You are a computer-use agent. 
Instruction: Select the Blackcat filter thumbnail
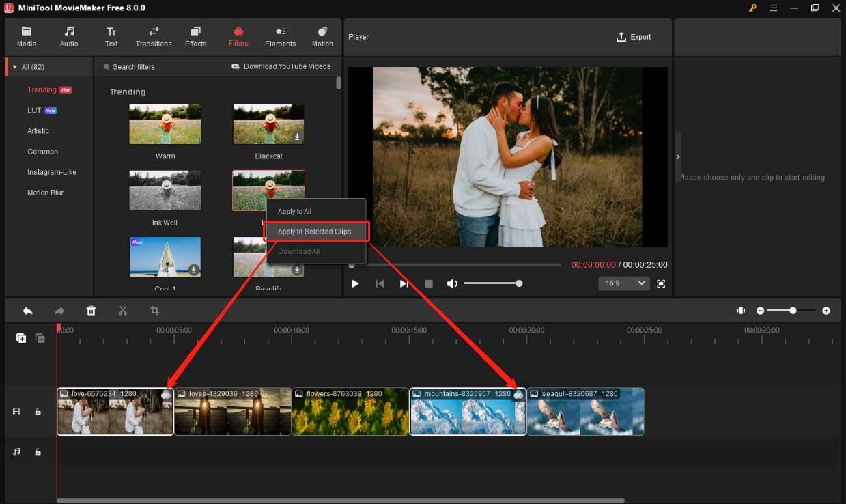[x=268, y=124]
